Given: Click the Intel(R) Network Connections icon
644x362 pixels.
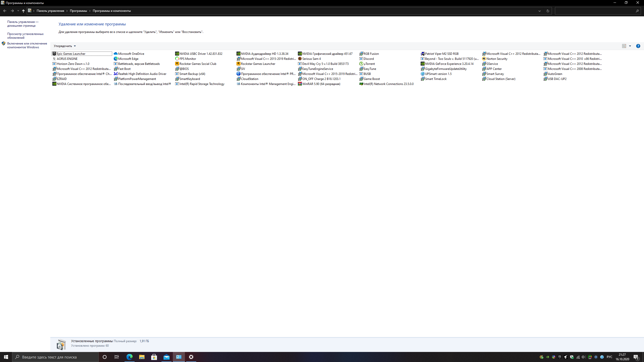Looking at the screenshot, I should coord(361,84).
